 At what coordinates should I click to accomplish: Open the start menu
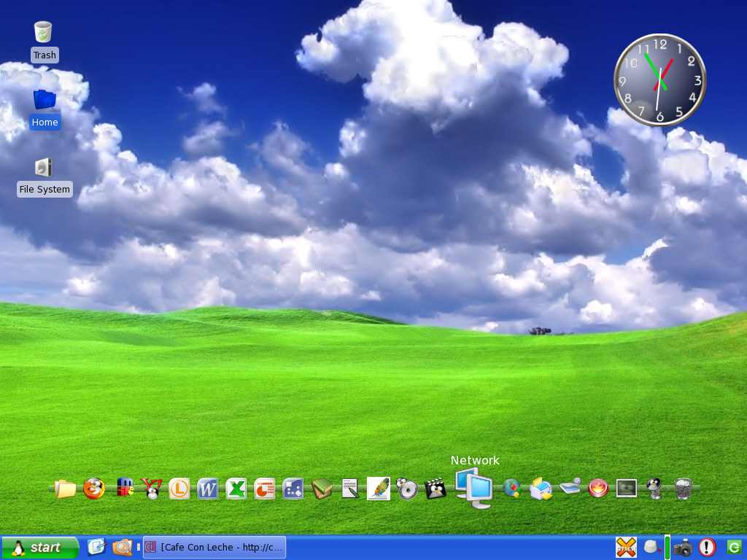pos(40,548)
